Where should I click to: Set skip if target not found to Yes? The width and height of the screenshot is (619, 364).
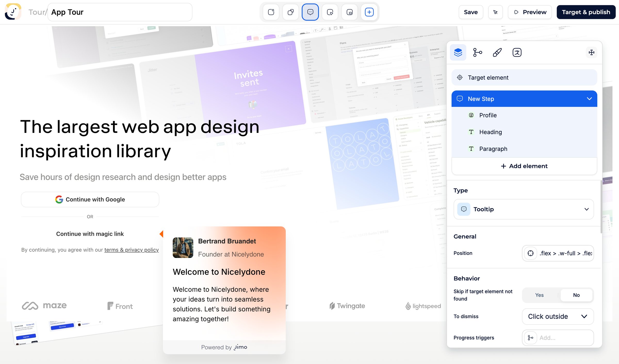pos(539,295)
